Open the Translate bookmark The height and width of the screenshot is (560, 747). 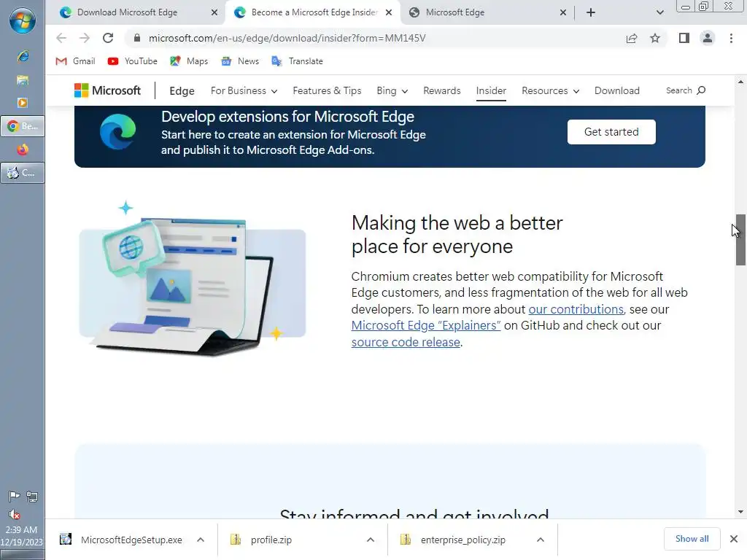[298, 61]
